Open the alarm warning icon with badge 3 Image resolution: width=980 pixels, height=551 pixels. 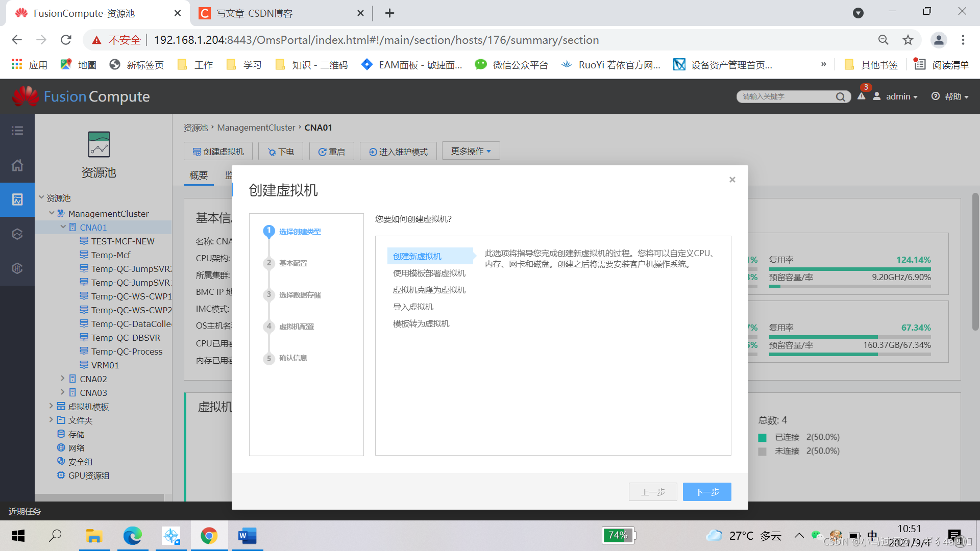pos(861,96)
